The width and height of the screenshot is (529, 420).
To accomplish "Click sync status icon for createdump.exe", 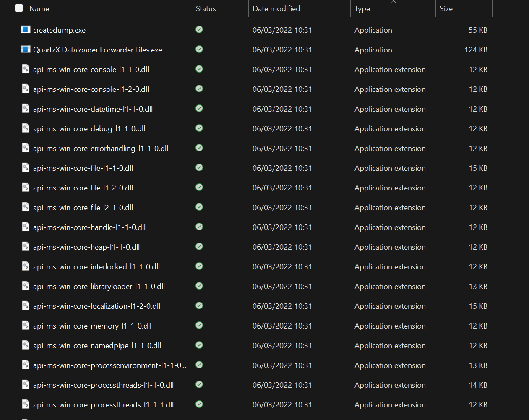I will pyautogui.click(x=199, y=29).
